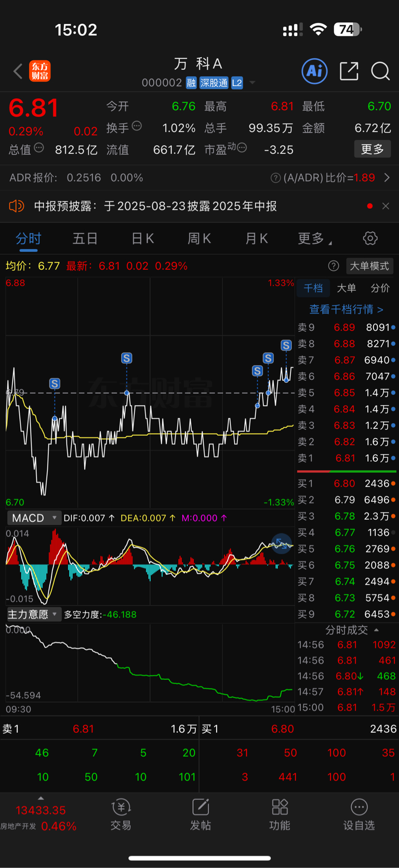Image resolution: width=399 pixels, height=868 pixels.
Task: Tap the 买9 6.72 order row
Action: point(347,614)
